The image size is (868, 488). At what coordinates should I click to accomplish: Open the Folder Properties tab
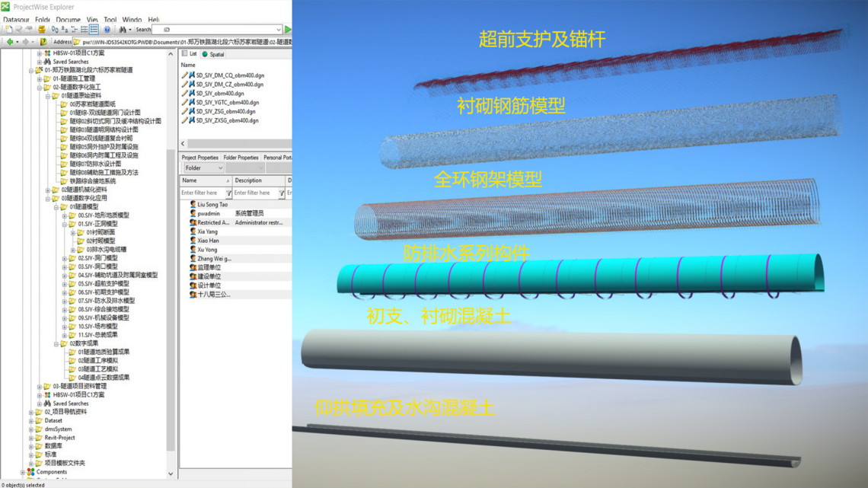pyautogui.click(x=241, y=158)
